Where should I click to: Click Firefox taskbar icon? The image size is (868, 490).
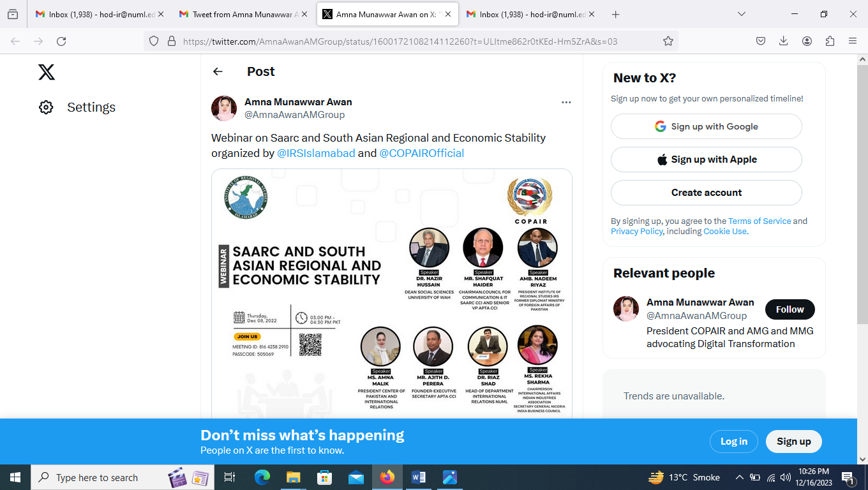387,477
